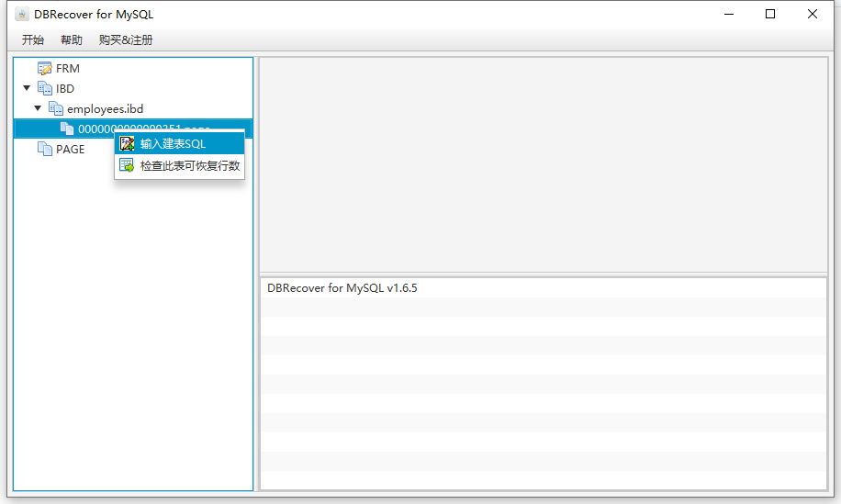The width and height of the screenshot is (841, 504).
Task: Click the 检查此表可恢复行数 table icon
Action: [x=127, y=165]
